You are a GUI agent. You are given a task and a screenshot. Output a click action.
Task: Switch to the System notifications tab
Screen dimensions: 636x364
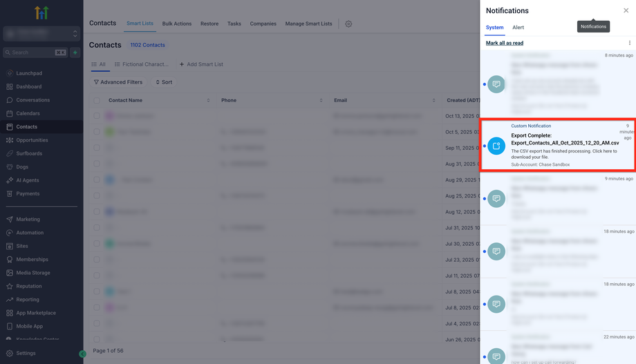[x=494, y=28]
